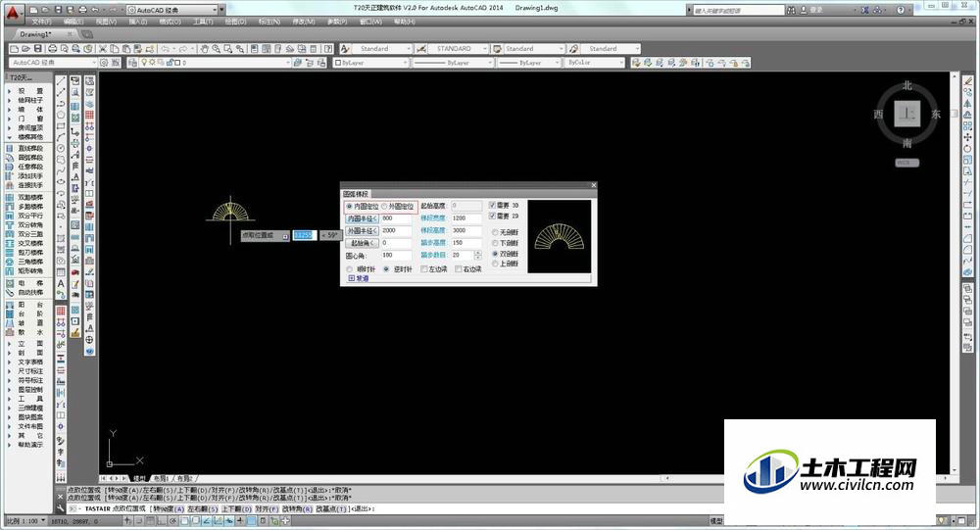Click the 内圆半径< button
Image resolution: width=980 pixels, height=530 pixels.
point(363,218)
